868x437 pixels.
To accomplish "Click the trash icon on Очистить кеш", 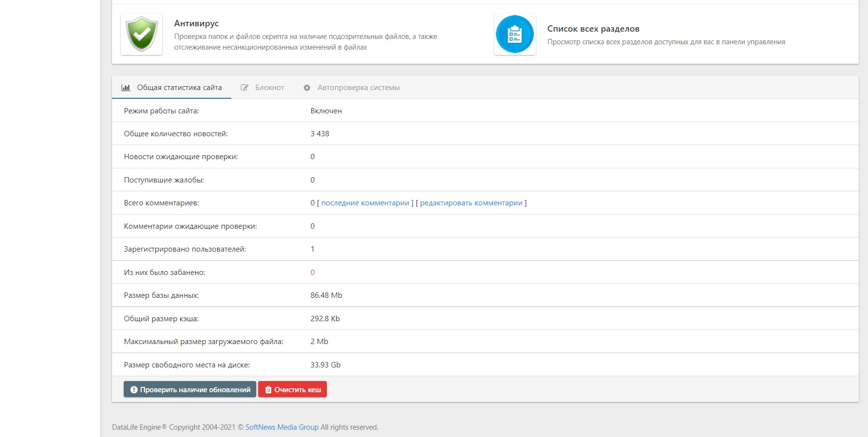I will coord(268,390).
